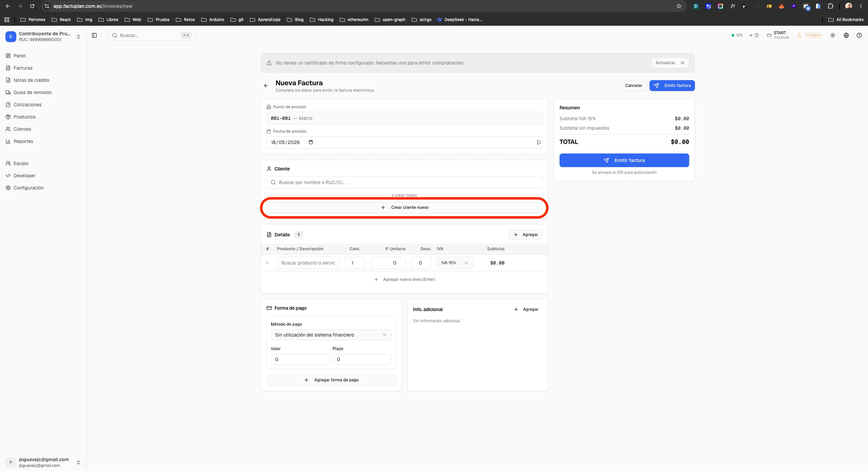The image size is (868, 471).
Task: Open the MetaMask fox extension icon
Action: [x=781, y=6]
